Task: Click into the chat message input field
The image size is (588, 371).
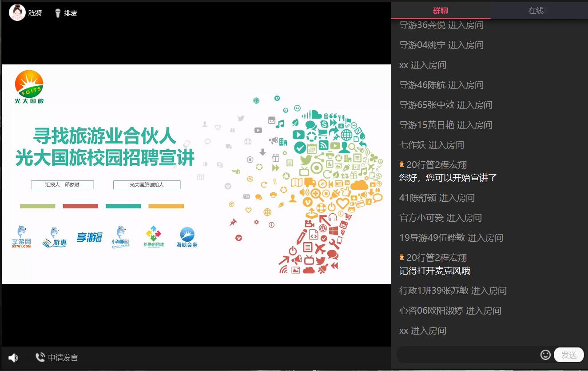Action: (x=466, y=355)
